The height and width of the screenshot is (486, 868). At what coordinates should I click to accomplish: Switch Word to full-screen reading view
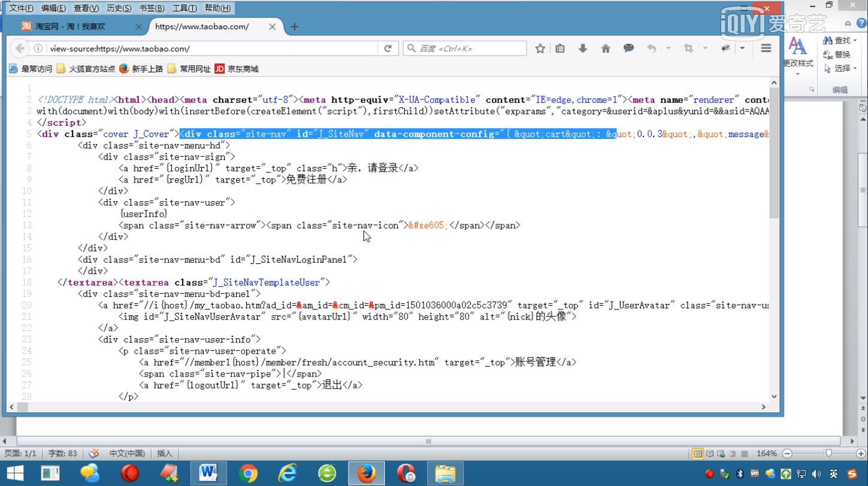710,454
